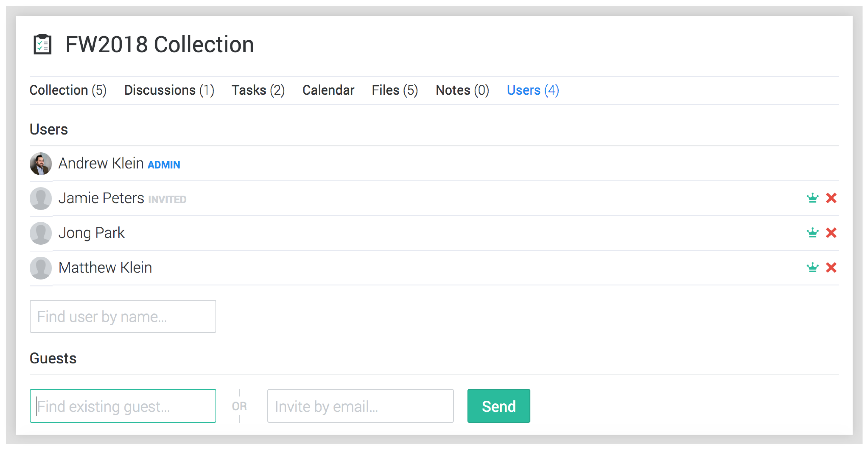Viewport: 868px width, 450px height.
Task: Promote Jong Park using the crown icon
Action: coord(812,233)
